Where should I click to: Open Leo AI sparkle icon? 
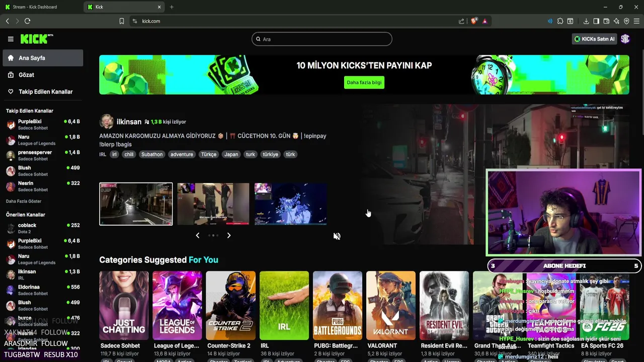tap(616, 21)
